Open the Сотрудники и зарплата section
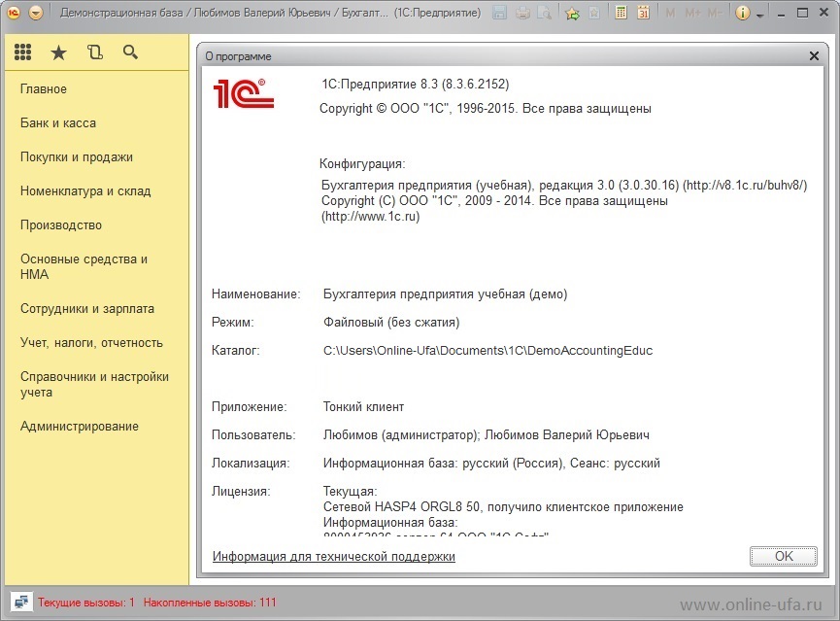The height and width of the screenshot is (621, 840). (x=87, y=309)
